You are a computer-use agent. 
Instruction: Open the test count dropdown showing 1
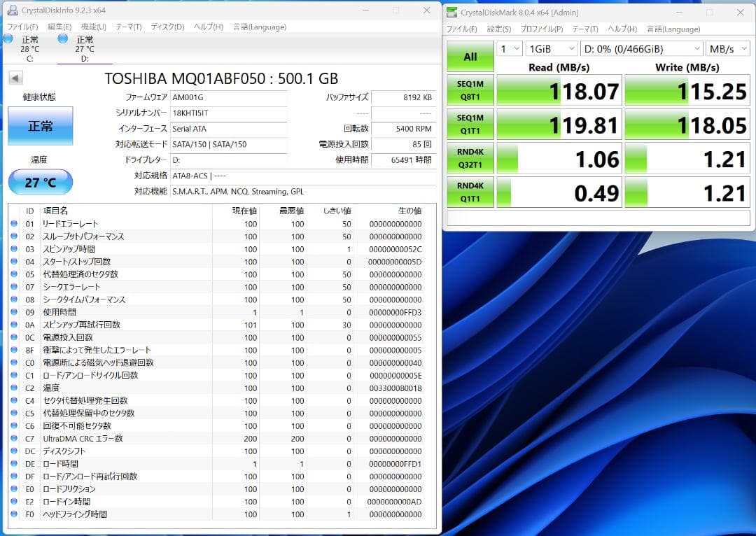pyautogui.click(x=510, y=49)
